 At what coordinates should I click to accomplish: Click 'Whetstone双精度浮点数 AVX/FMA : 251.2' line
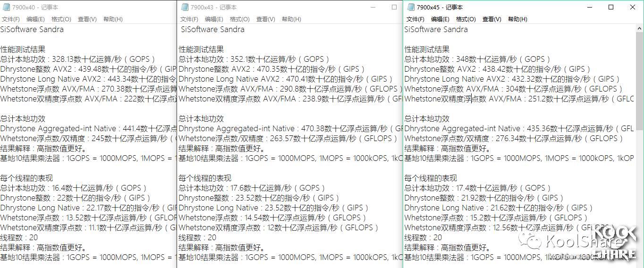[519, 99]
